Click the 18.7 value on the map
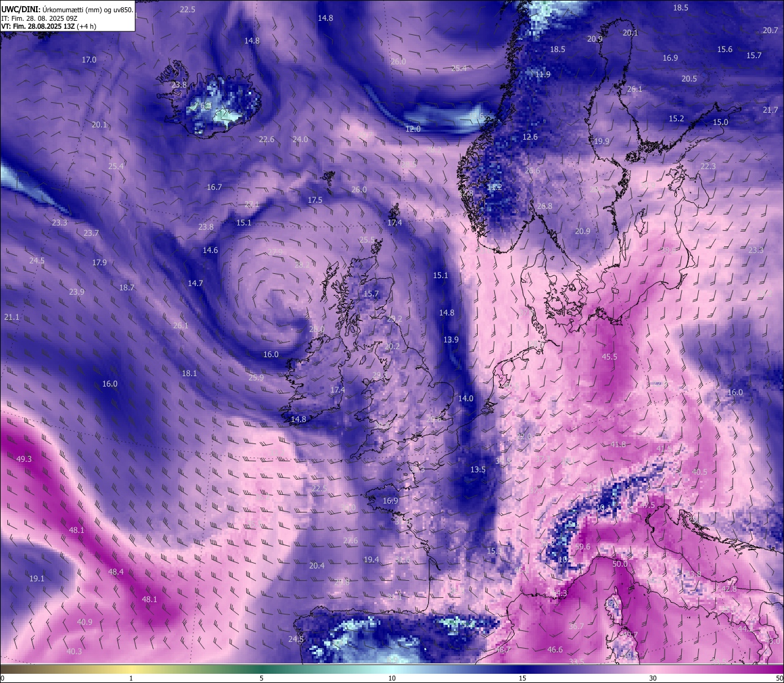The height and width of the screenshot is (683, 784). click(x=127, y=287)
